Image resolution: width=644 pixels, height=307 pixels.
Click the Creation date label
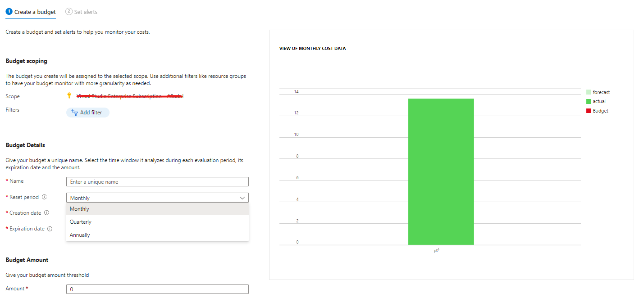tap(25, 213)
